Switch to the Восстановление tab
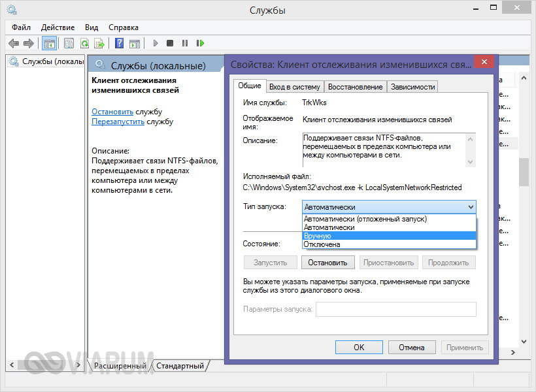 (355, 87)
